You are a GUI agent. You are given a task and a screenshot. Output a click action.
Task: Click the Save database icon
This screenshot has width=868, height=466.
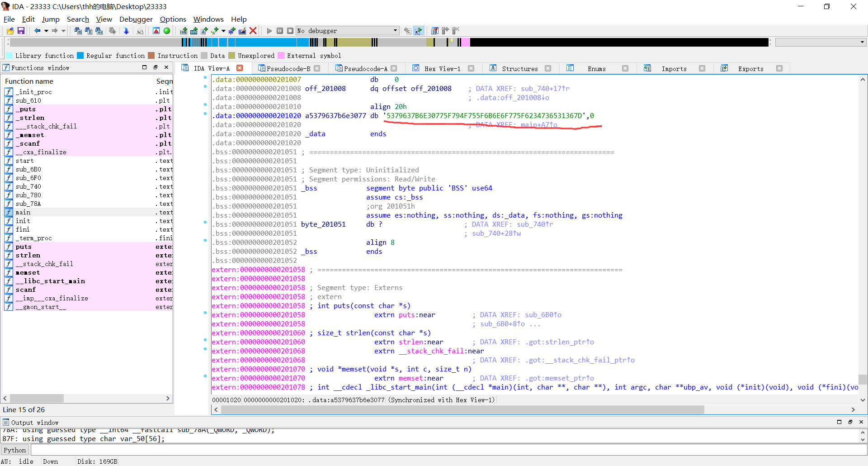point(21,31)
